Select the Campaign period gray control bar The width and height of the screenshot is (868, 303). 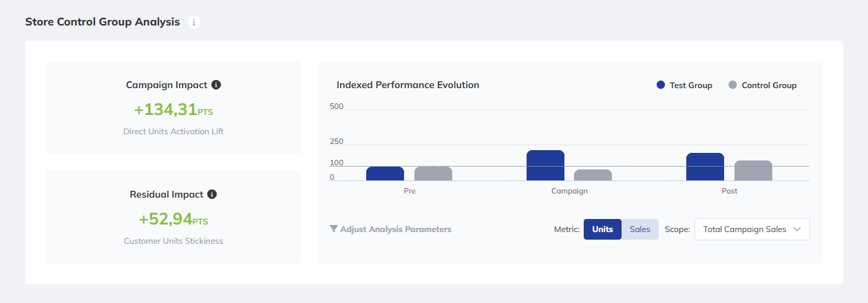[x=593, y=176]
